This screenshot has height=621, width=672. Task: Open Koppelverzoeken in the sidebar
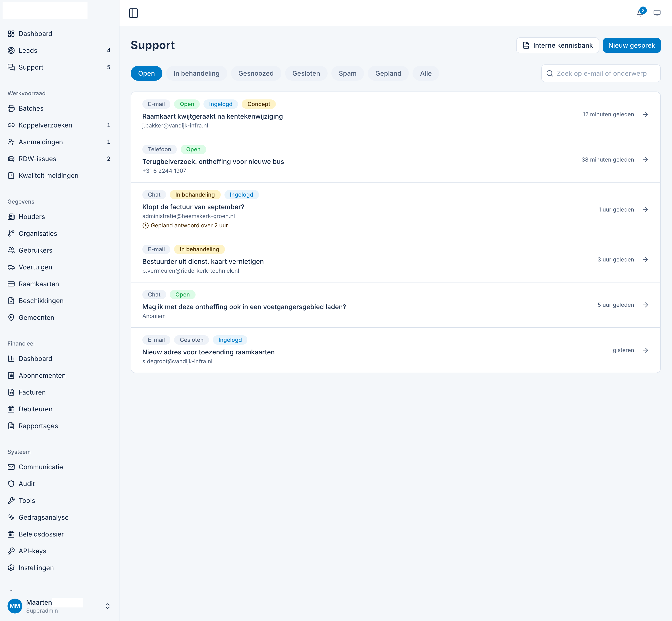pyautogui.click(x=59, y=125)
